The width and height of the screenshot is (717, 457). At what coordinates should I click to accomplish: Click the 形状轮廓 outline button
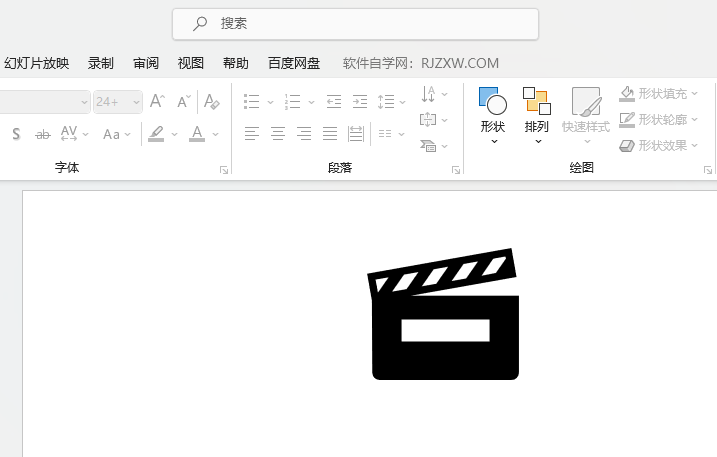(653, 120)
